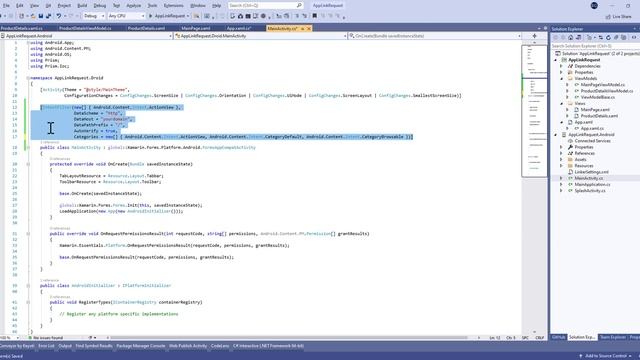Expand the Dependencies node
The height and width of the screenshot is (360, 640).
pyautogui.click(x=562, y=66)
